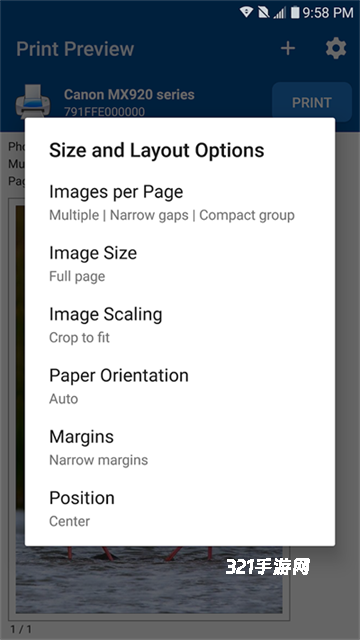Open the Image Scaling setting
The width and height of the screenshot is (360, 640).
[x=180, y=325]
